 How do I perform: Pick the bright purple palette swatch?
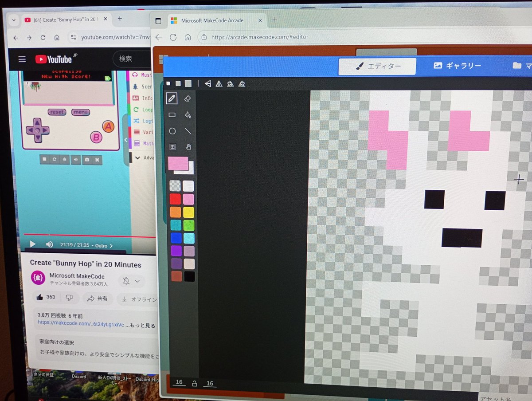[x=176, y=251]
